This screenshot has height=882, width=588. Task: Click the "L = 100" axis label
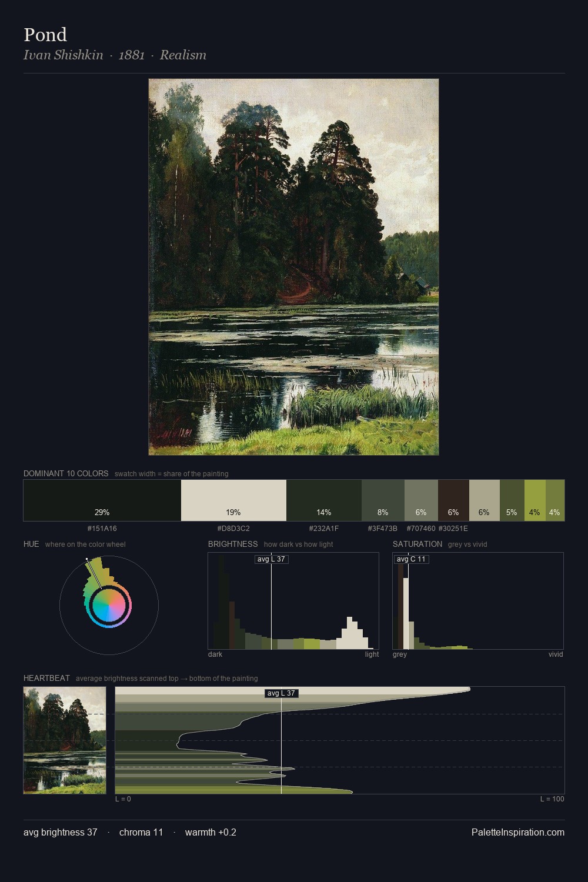tap(552, 799)
